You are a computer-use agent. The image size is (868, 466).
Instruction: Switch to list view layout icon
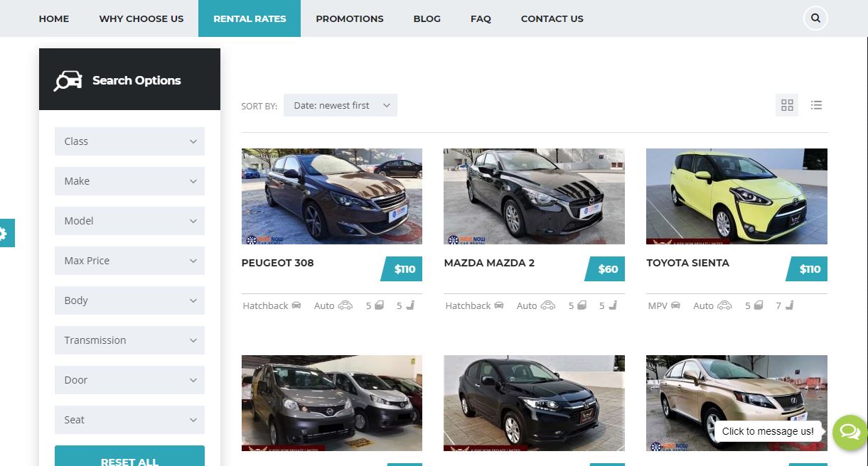816,105
